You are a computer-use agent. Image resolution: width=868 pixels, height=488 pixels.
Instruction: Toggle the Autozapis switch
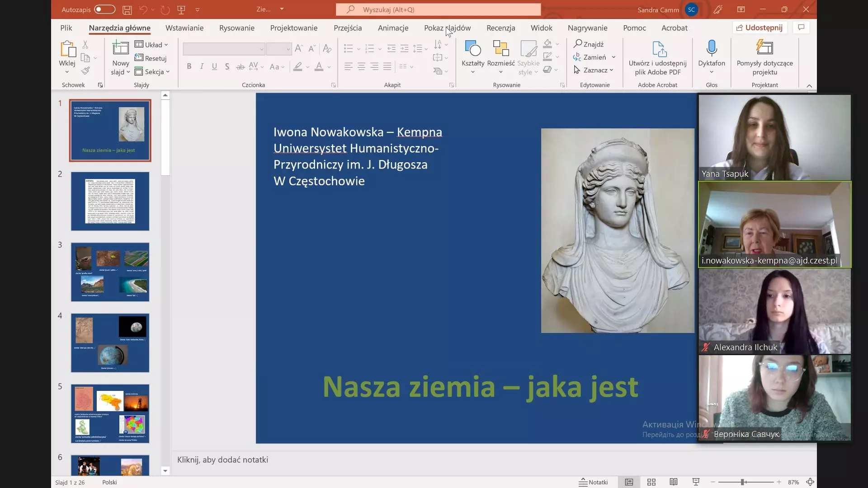coord(104,9)
